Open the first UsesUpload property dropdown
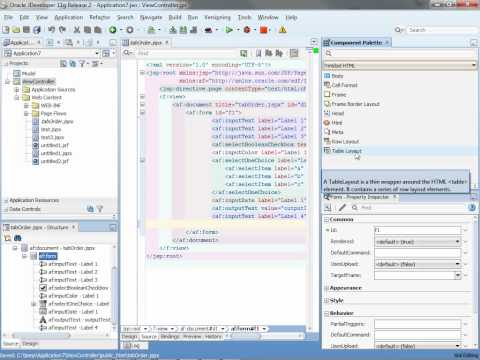This screenshot has width=480, height=360. point(457,264)
